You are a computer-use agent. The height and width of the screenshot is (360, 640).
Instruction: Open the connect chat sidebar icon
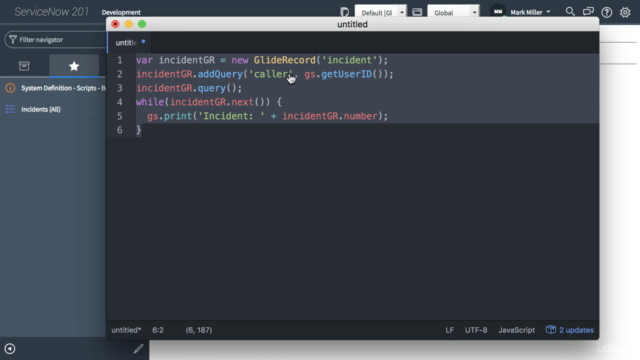pos(588,12)
